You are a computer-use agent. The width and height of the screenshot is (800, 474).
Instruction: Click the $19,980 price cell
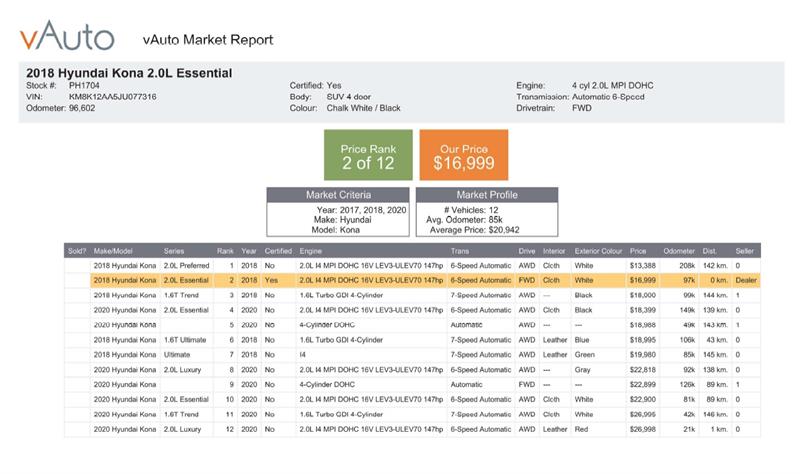(x=643, y=355)
